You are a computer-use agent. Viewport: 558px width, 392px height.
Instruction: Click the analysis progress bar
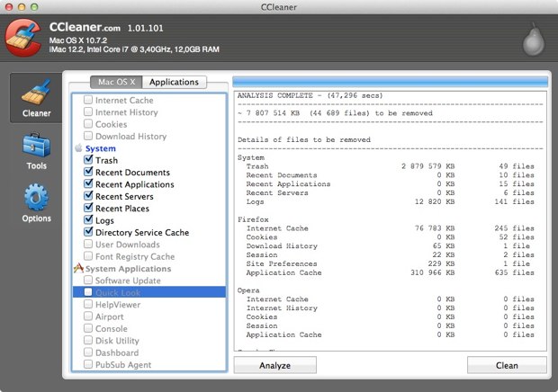point(390,82)
